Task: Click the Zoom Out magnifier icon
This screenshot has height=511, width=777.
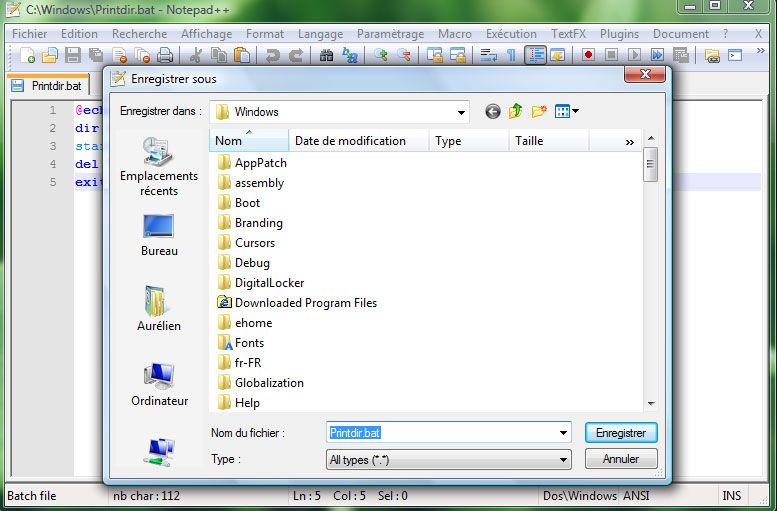Action: pyautogui.click(x=404, y=55)
